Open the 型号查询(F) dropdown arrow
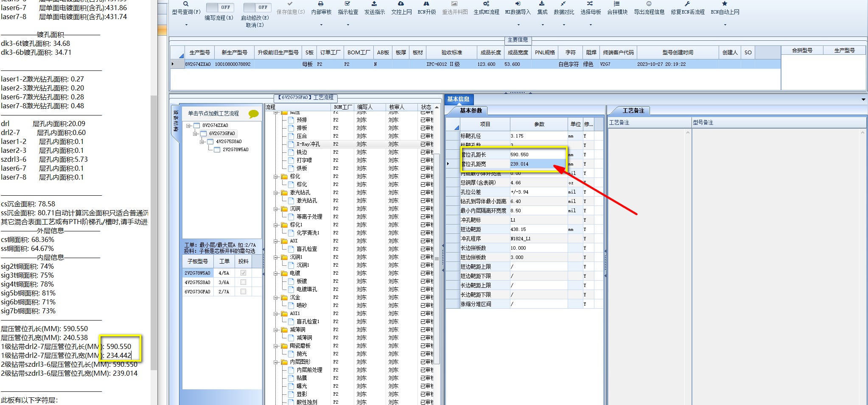Screen dimensions: 868x405 186,25
